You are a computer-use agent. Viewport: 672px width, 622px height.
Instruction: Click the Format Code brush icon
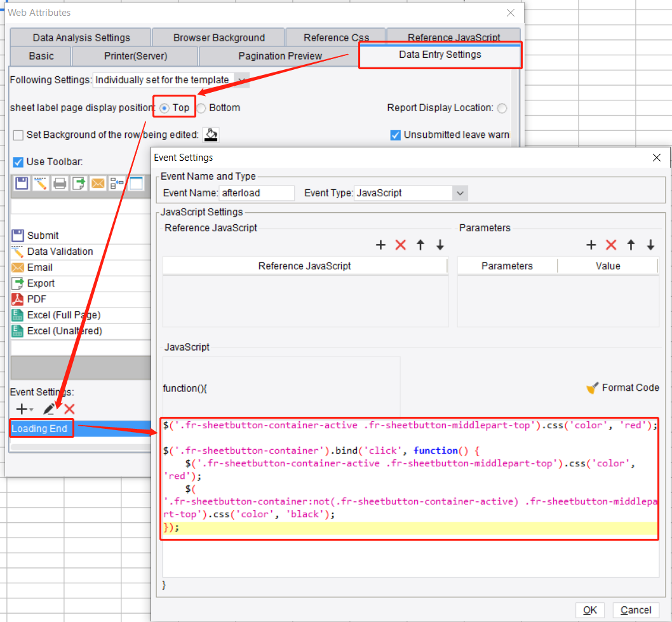tap(592, 388)
